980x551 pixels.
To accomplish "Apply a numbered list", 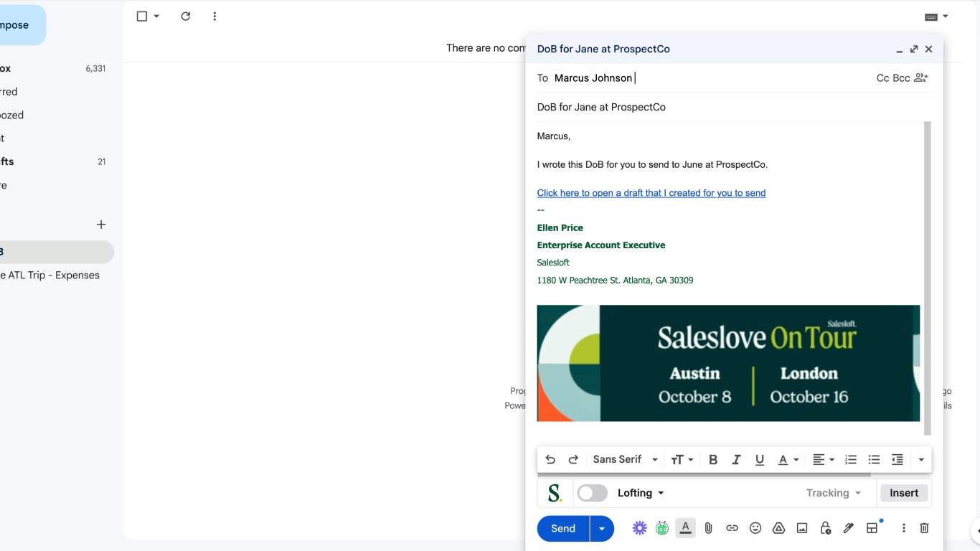I will [851, 460].
